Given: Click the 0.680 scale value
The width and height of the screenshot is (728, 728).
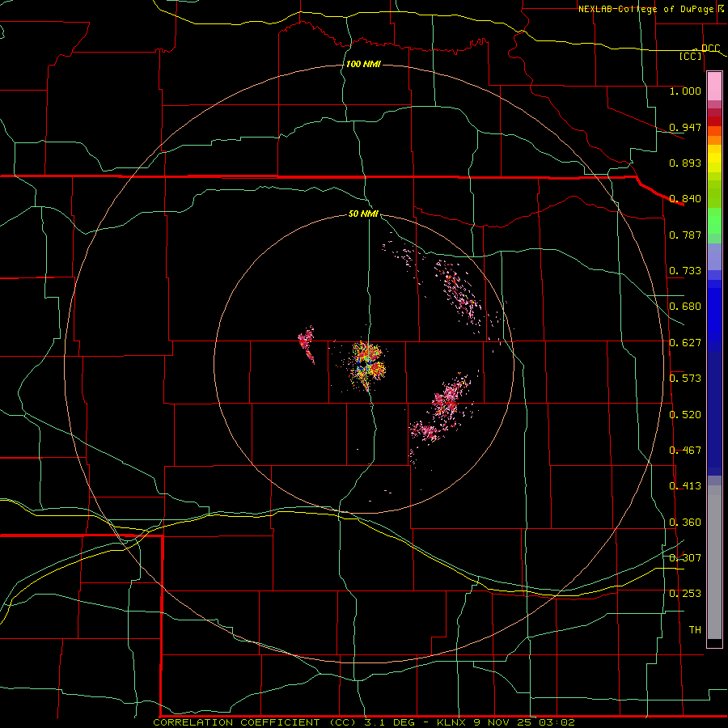Looking at the screenshot, I should [685, 306].
